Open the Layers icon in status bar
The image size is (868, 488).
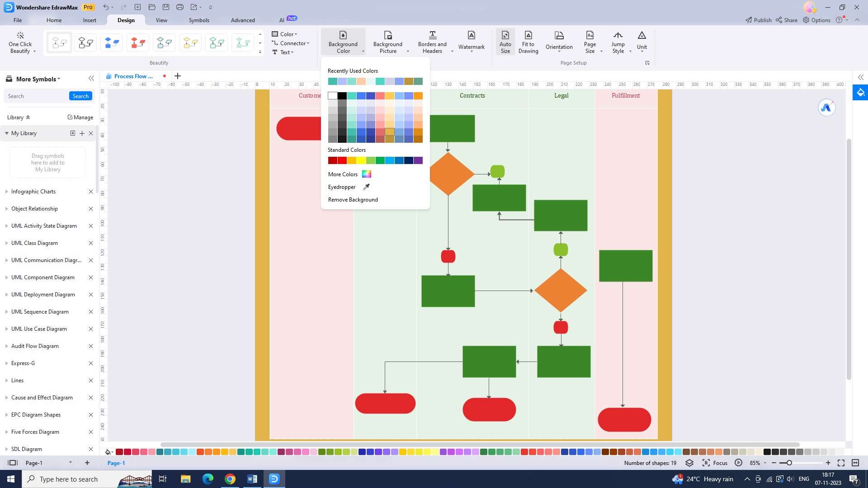tap(689, 463)
